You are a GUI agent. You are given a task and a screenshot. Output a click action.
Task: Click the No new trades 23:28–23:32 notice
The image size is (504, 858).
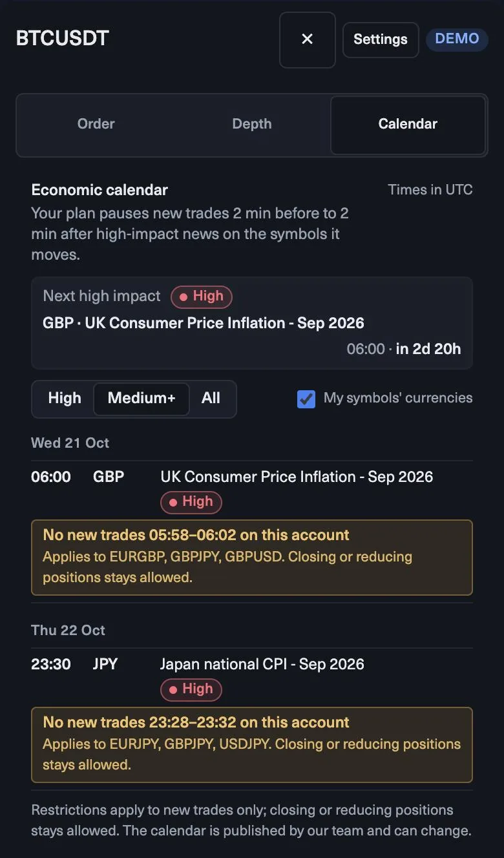tap(252, 745)
